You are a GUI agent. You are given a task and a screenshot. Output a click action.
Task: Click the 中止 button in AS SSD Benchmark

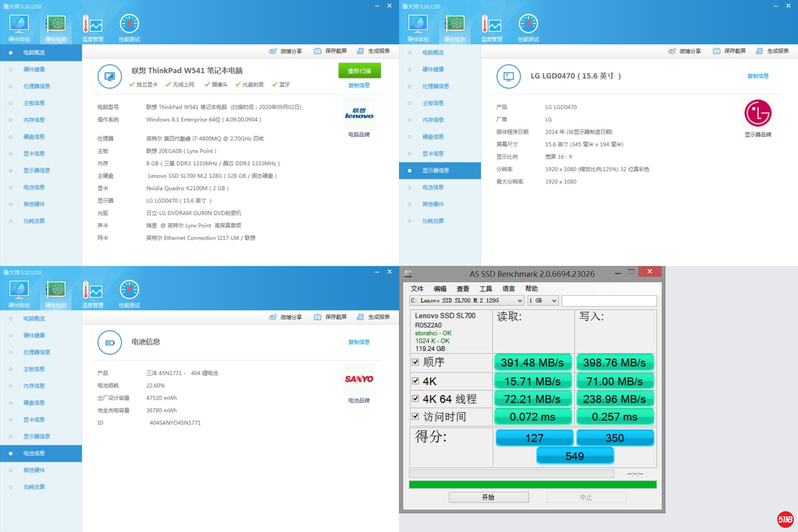[x=586, y=497]
